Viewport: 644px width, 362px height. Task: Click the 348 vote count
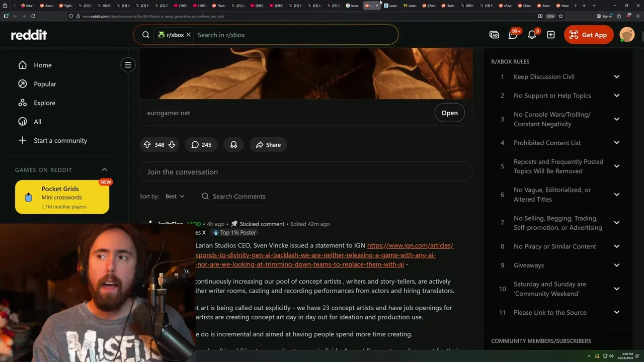pyautogui.click(x=159, y=145)
